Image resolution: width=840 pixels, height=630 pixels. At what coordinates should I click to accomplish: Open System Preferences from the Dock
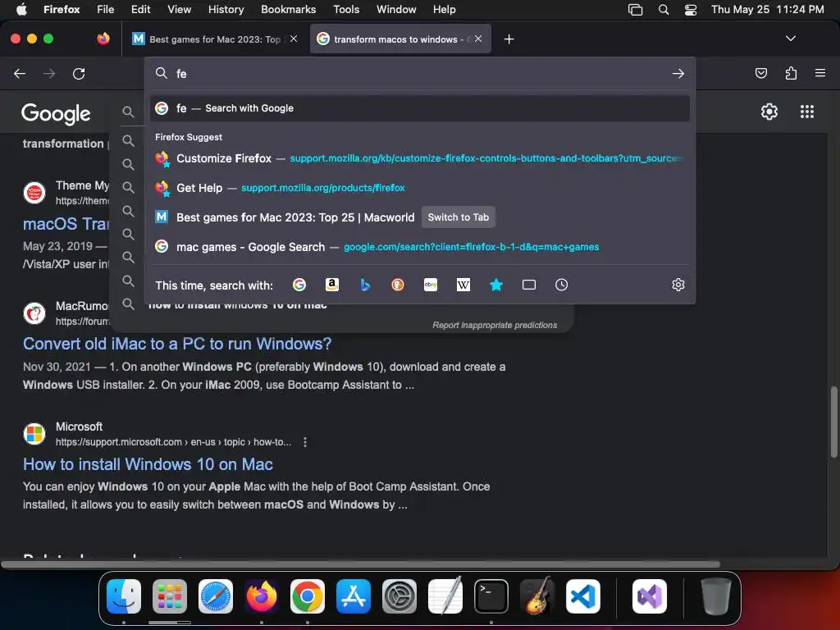coord(399,596)
